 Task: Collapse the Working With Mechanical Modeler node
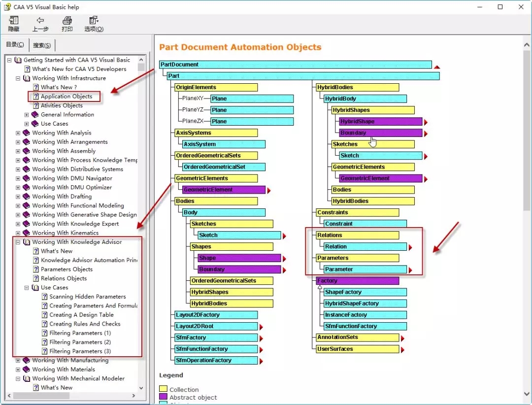(18, 379)
